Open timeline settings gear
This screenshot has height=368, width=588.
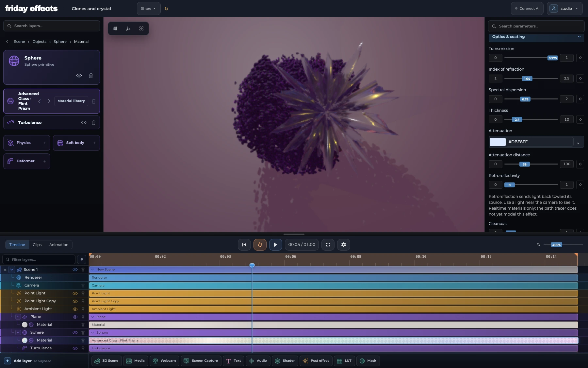tap(344, 245)
